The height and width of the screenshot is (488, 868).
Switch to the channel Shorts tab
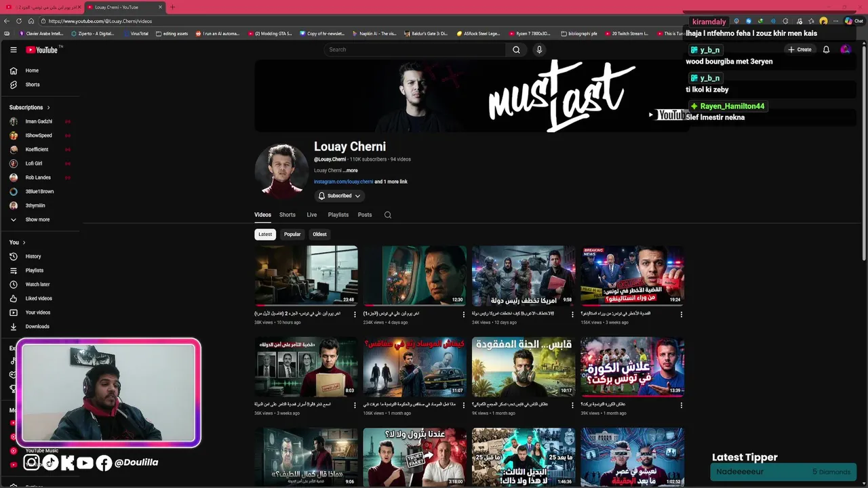click(288, 215)
